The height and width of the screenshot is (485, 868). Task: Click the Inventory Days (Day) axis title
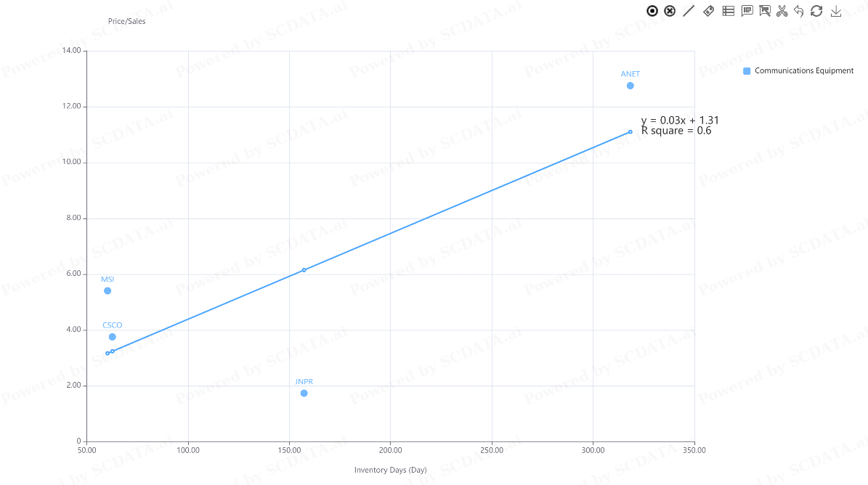[x=390, y=470]
